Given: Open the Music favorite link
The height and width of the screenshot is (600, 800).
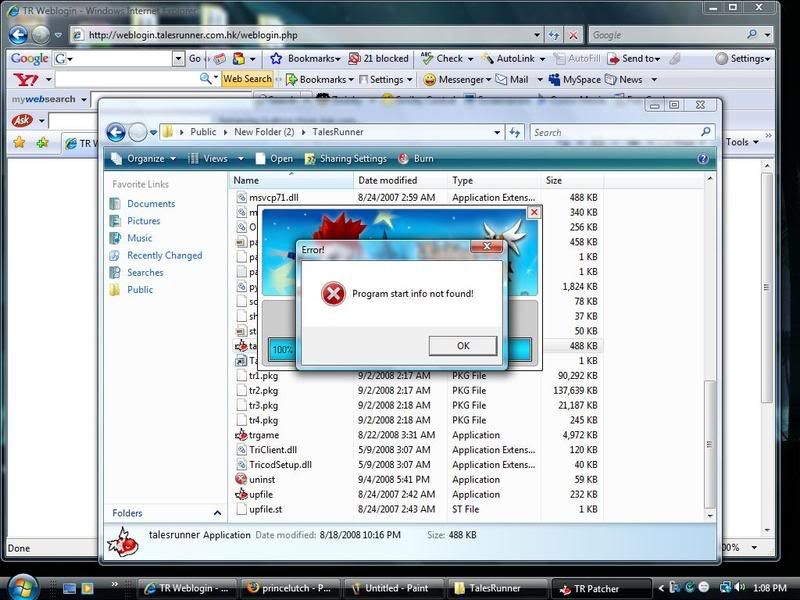Looking at the screenshot, I should (139, 238).
